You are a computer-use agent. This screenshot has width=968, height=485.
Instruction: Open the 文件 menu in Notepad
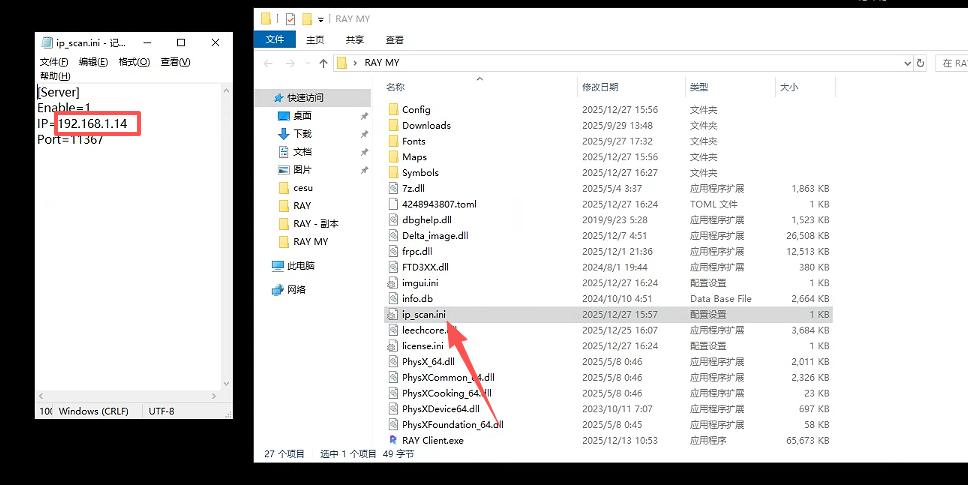coord(54,62)
